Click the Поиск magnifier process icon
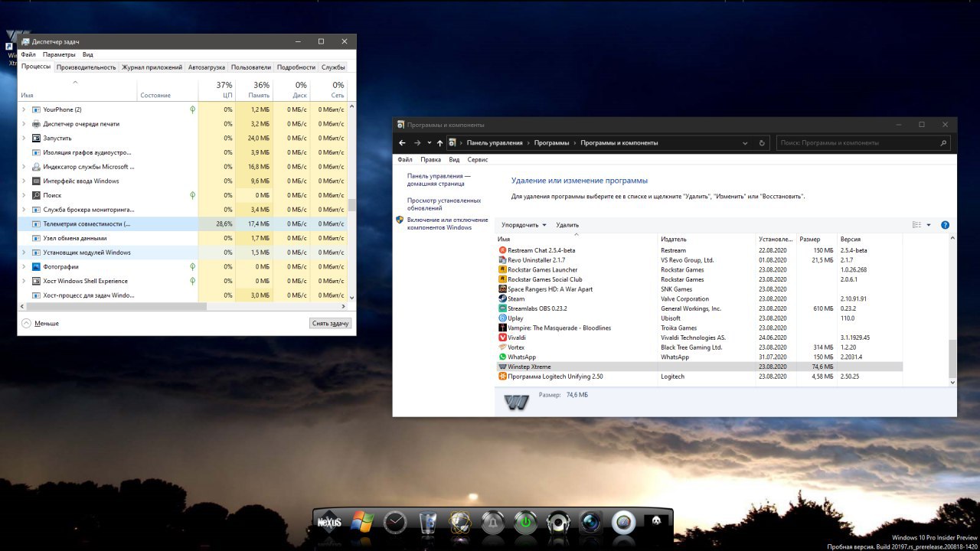Viewport: 980px width, 551px height. pyautogui.click(x=36, y=195)
